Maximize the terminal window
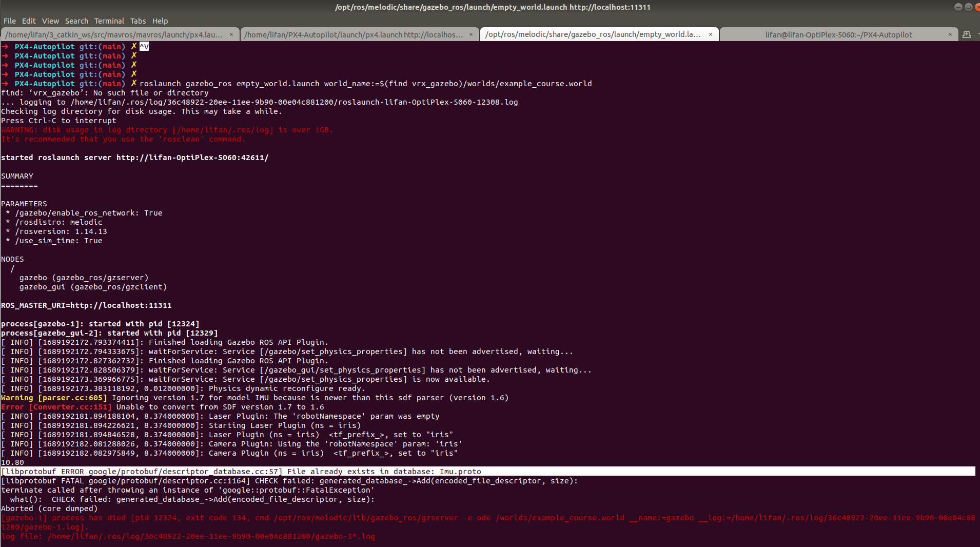This screenshot has height=547, width=980. (x=969, y=7)
